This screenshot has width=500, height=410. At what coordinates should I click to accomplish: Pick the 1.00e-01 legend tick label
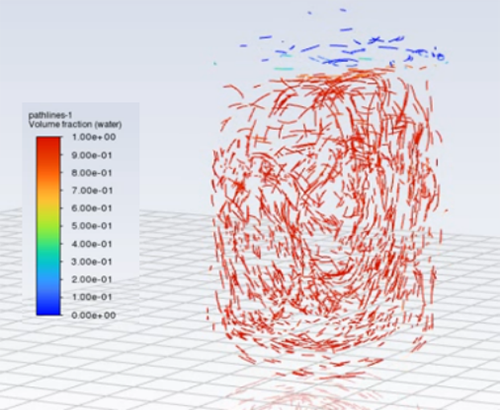coord(92,297)
